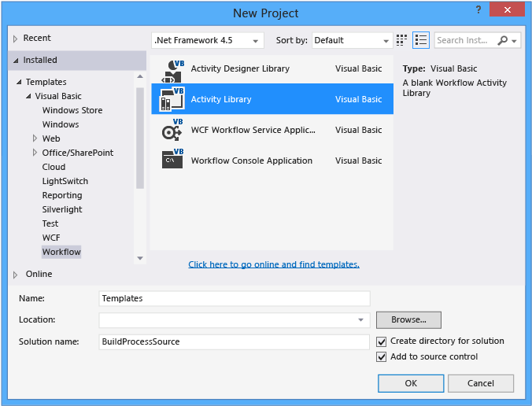The image size is (532, 406).
Task: Collapse the Visual Basic tree node
Action: tap(28, 96)
